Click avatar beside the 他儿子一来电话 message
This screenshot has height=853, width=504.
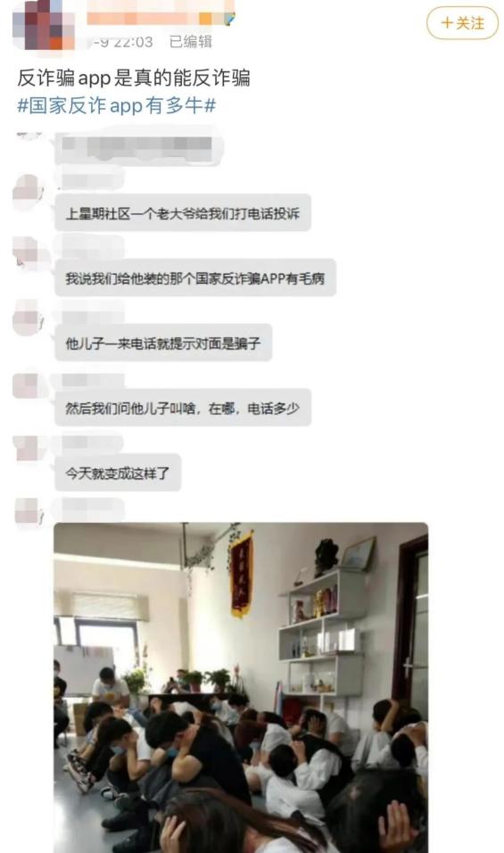29,319
